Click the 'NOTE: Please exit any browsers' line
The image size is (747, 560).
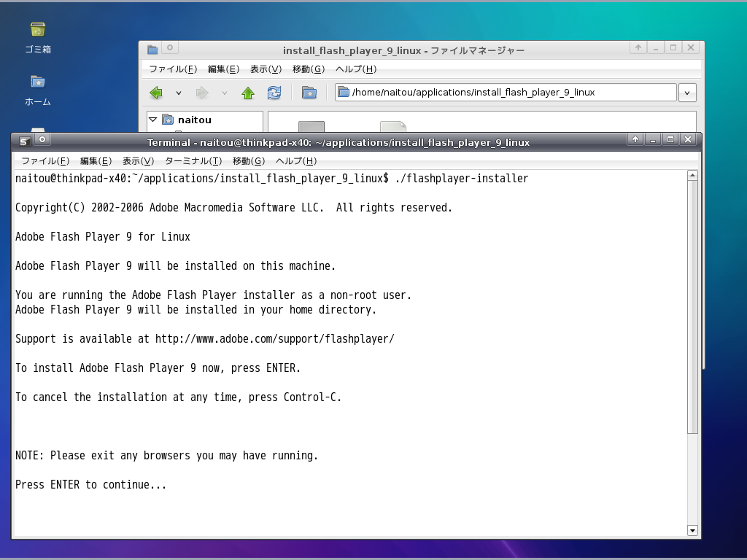pyautogui.click(x=167, y=456)
